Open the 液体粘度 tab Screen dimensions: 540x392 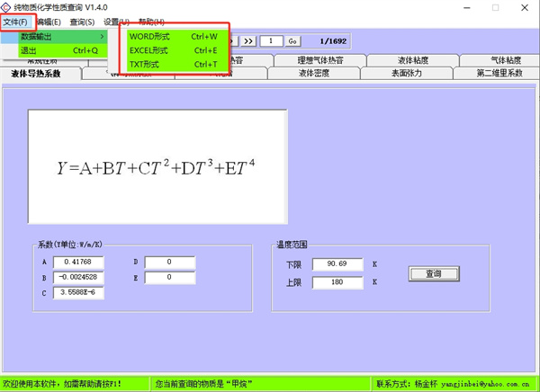412,60
